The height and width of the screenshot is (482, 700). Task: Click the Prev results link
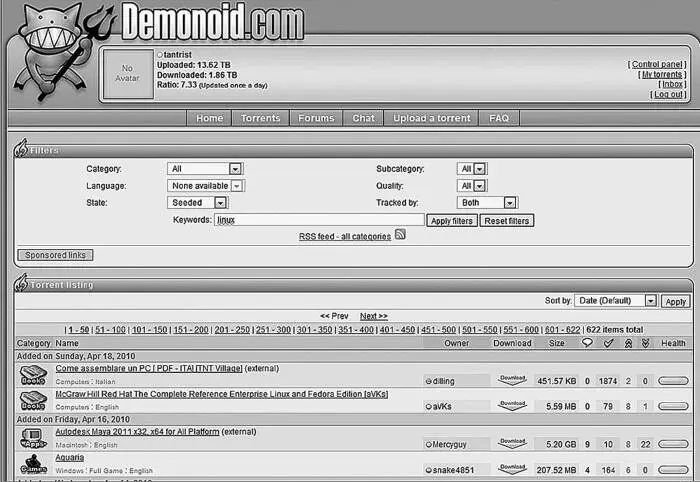click(x=334, y=316)
